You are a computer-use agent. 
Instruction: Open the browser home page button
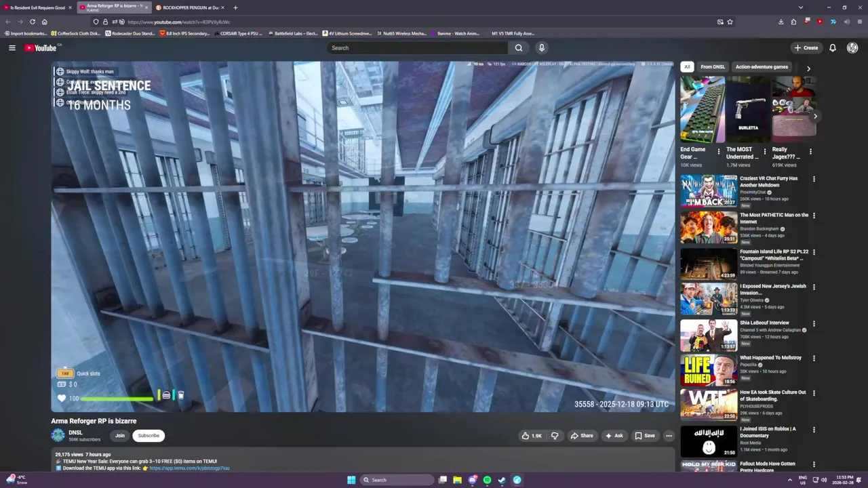44,22
